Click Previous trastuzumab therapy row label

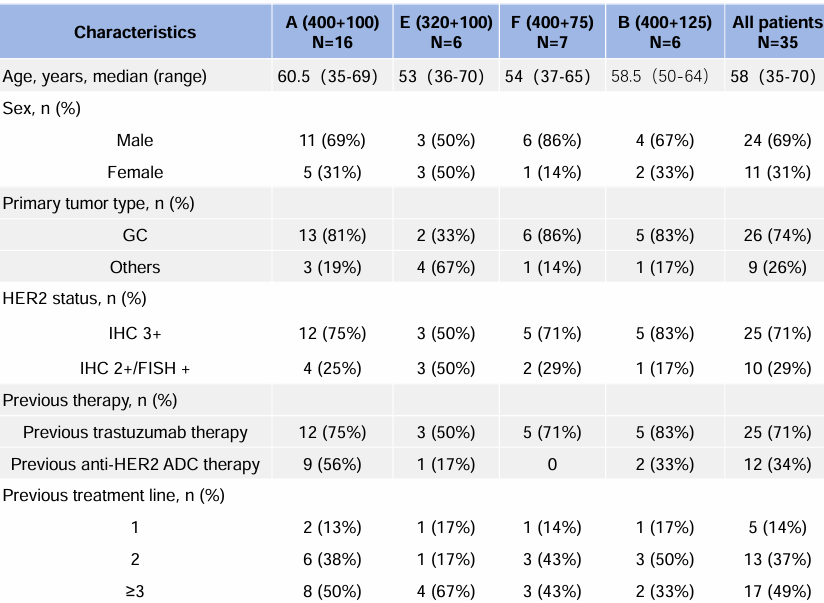[135, 432]
